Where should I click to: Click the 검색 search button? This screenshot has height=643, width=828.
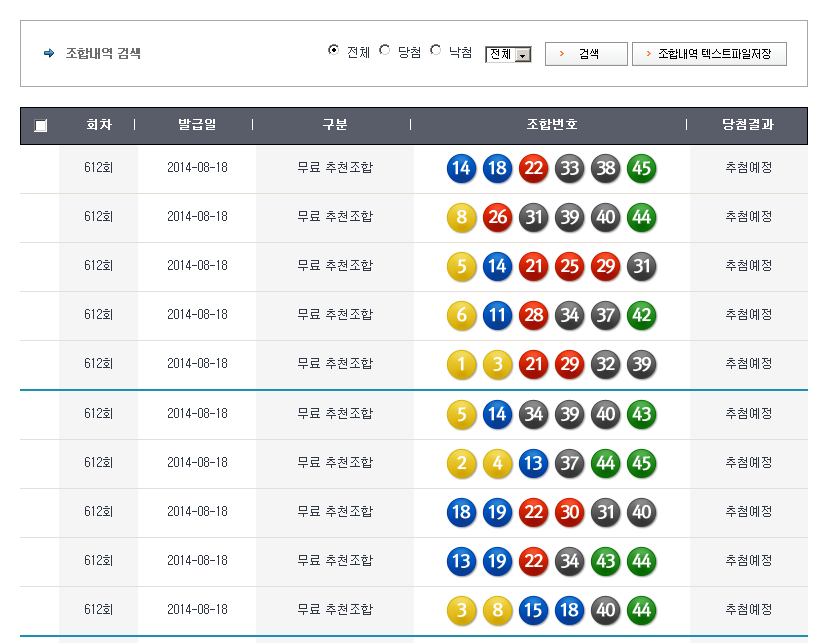586,54
